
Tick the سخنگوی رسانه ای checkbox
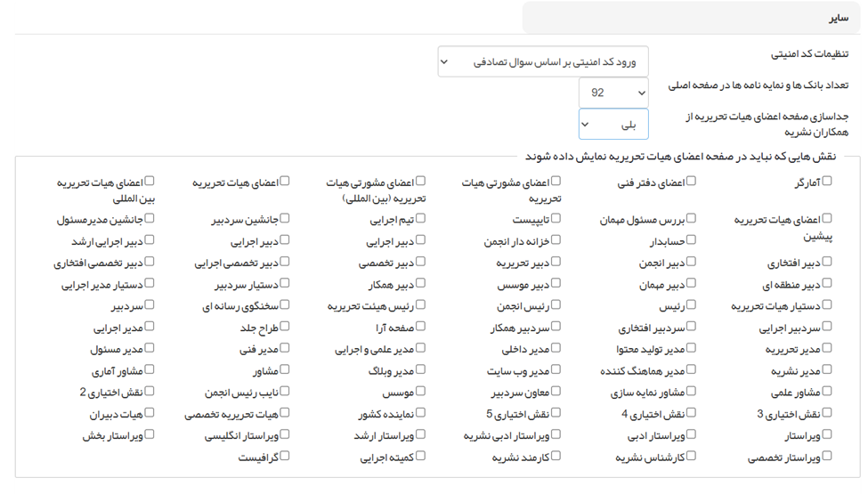click(x=285, y=305)
